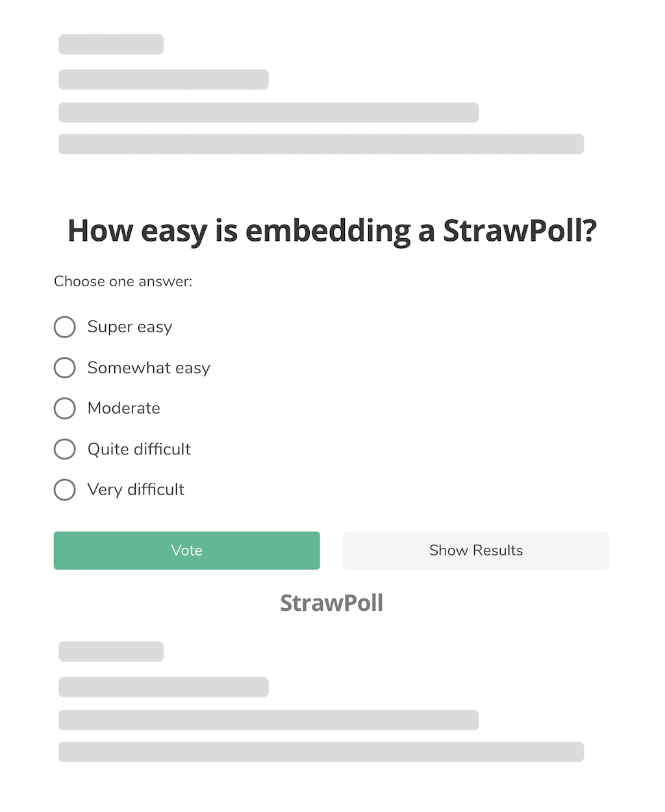The width and height of the screenshot is (665, 812).
Task: Click the second gray placeholder bar above the poll
Action: coord(164,79)
